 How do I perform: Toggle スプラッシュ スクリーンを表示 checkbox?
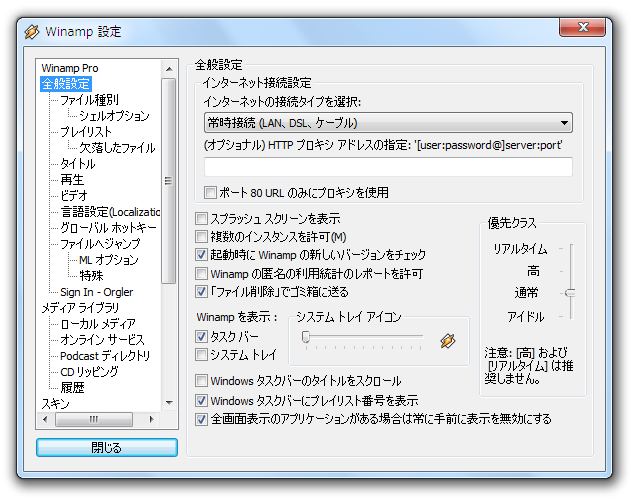[x=201, y=219]
